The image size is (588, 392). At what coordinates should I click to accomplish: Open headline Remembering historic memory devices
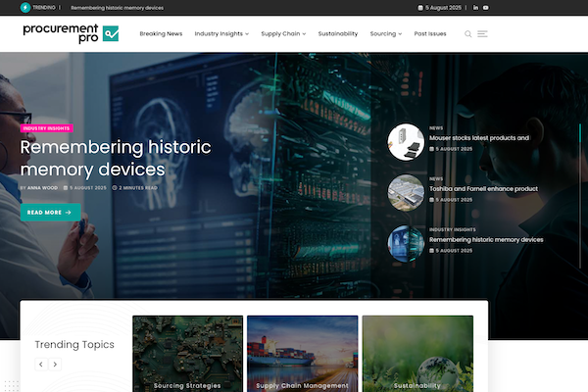point(116,158)
